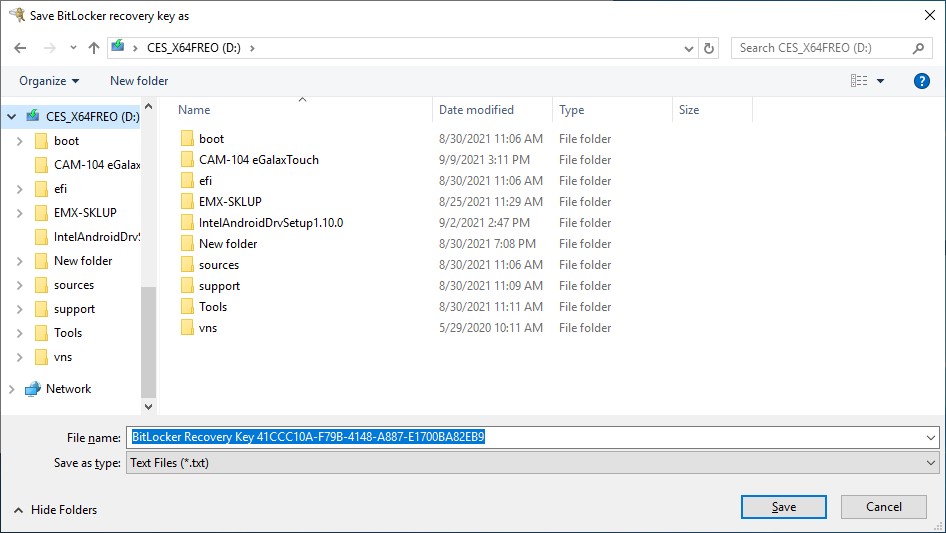Click the Back navigation arrow
This screenshot has height=533, width=946.
(21, 48)
